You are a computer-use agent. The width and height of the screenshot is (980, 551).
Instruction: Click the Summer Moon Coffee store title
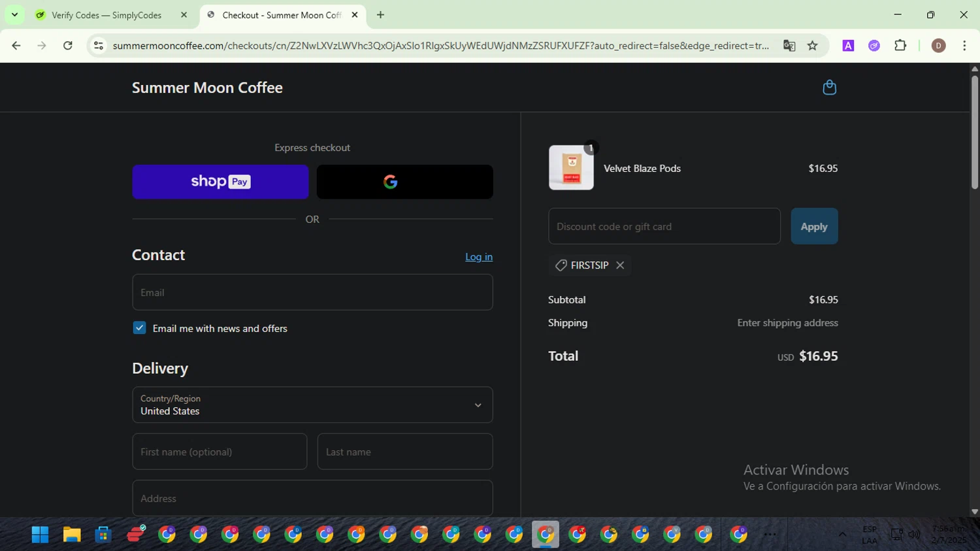207,88
